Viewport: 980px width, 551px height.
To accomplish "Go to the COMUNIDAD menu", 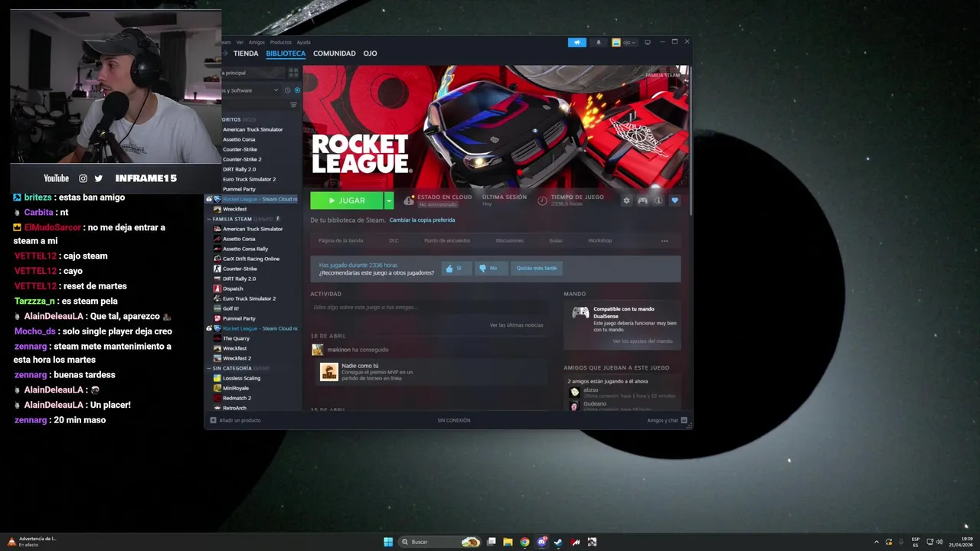I will pyautogui.click(x=335, y=54).
